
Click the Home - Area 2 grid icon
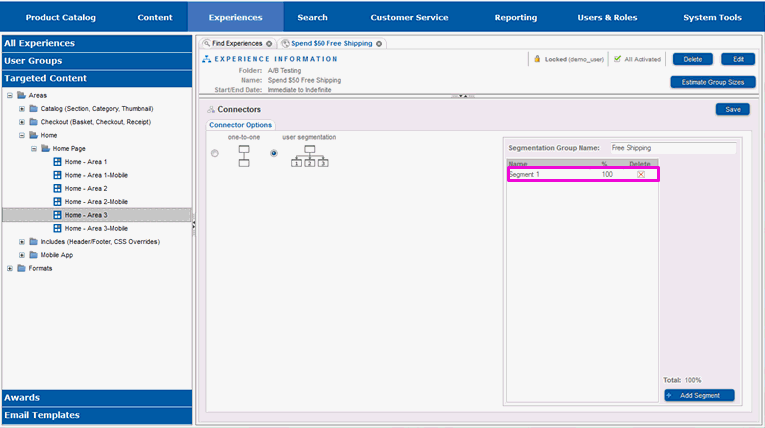click(57, 188)
